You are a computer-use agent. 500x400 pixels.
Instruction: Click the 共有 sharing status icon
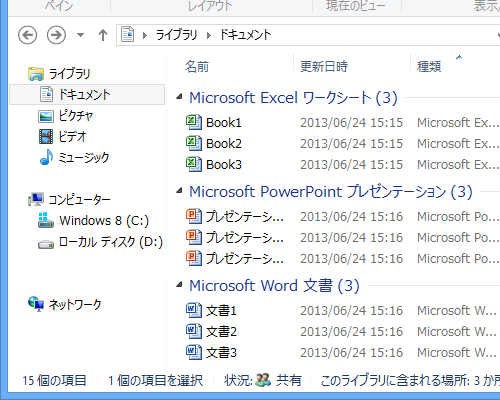(263, 380)
